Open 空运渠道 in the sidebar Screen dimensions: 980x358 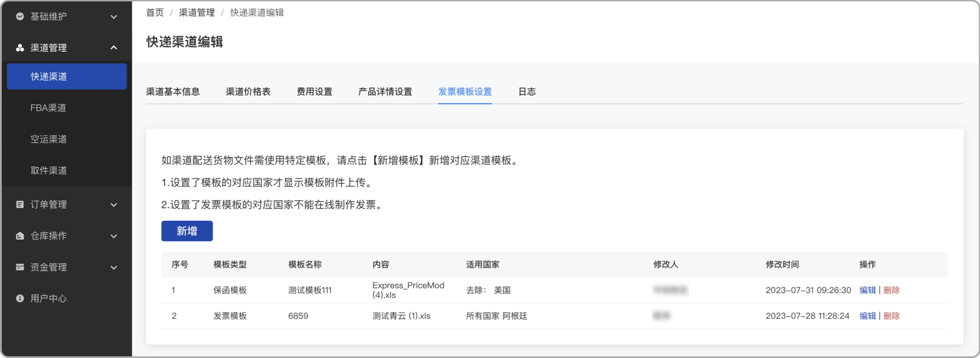(x=49, y=139)
